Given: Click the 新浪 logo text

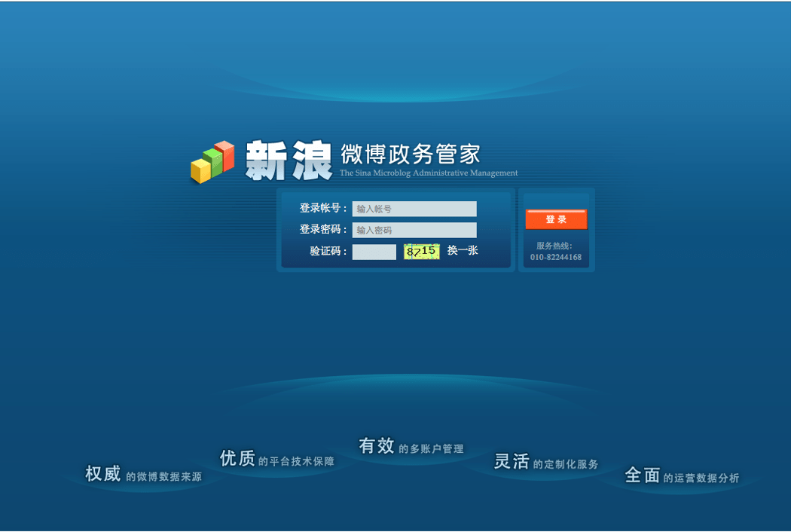Looking at the screenshot, I should click(x=289, y=161).
